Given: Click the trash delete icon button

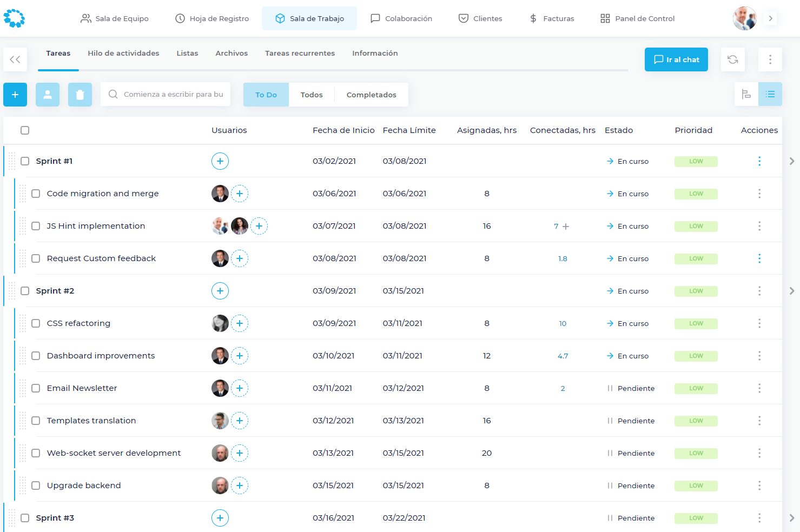Looking at the screenshot, I should [80, 95].
